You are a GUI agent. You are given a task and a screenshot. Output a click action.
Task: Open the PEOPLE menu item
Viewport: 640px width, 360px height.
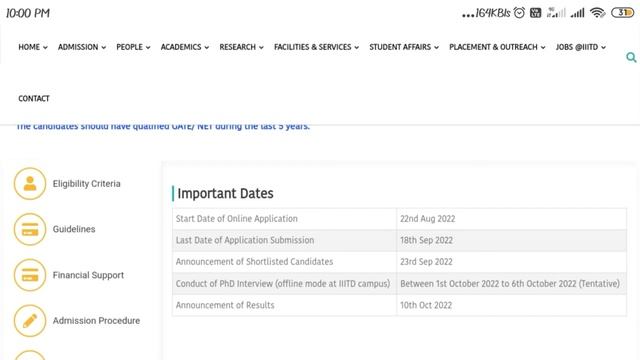(129, 47)
